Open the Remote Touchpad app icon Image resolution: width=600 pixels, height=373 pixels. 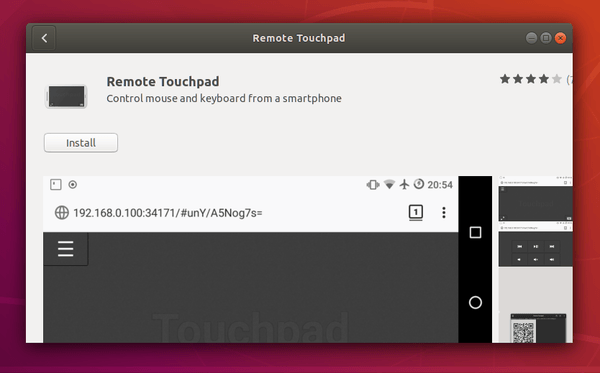point(66,96)
